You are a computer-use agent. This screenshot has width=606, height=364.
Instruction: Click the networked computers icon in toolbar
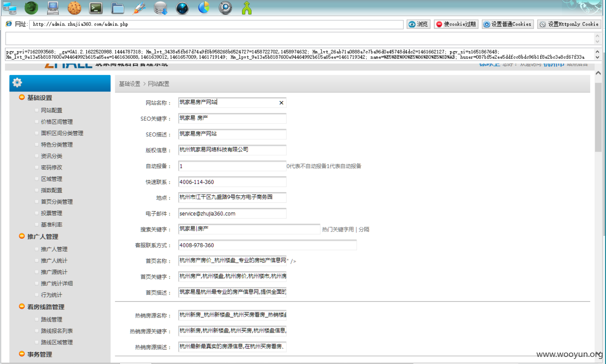(x=10, y=8)
